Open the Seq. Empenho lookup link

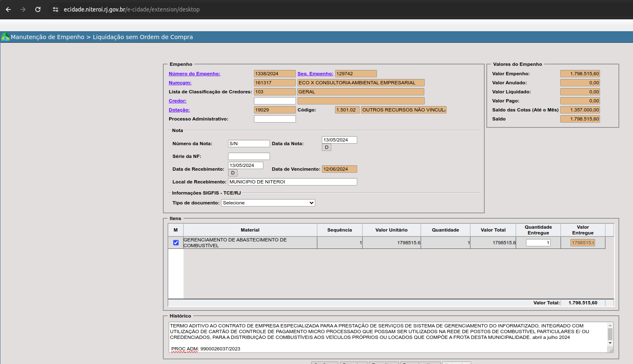coord(315,74)
